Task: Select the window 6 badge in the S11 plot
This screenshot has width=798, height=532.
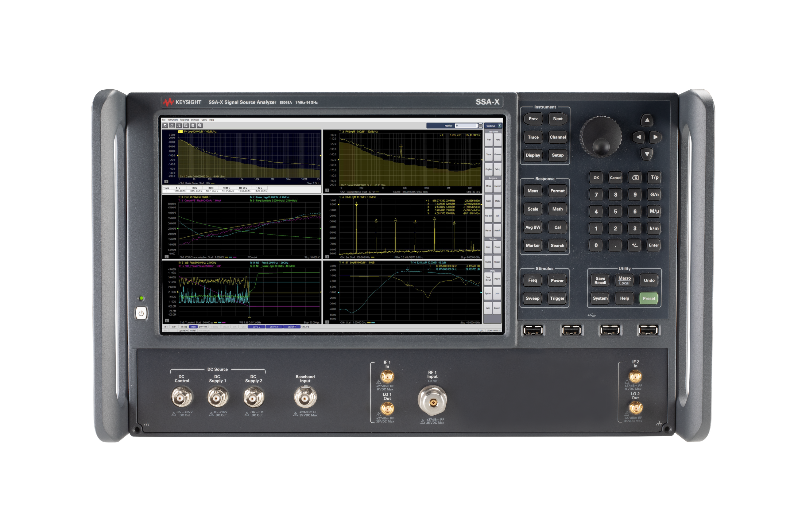Action: (327, 322)
